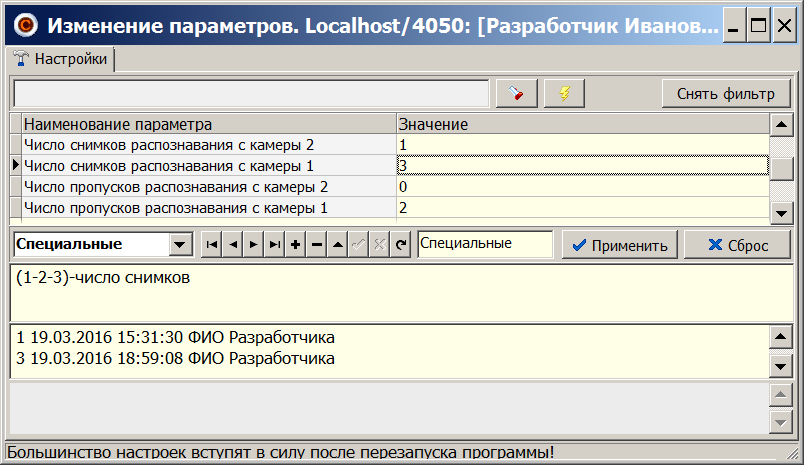Click the Снять фильтр button
The image size is (804, 465).
click(725, 94)
